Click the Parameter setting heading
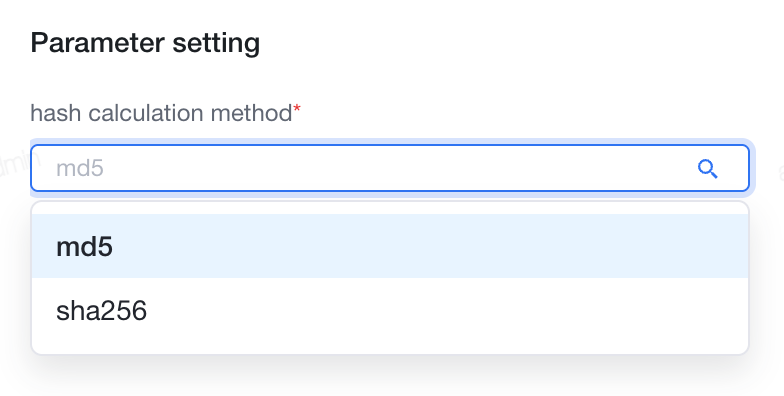Screen dimensions: 784x396 [145, 43]
